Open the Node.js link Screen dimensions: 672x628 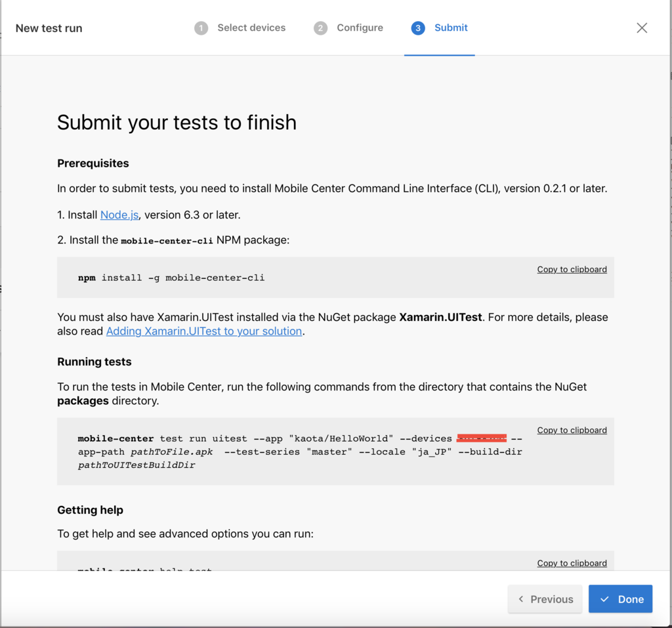tap(119, 215)
